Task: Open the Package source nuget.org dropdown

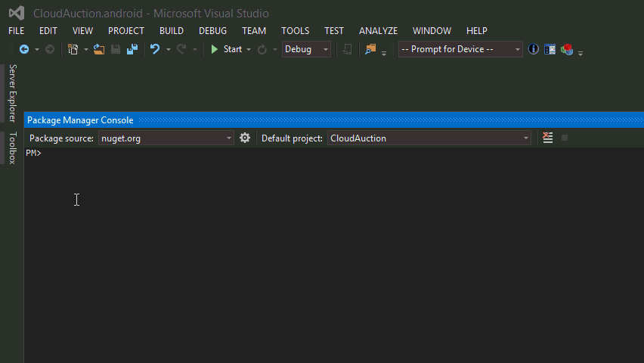Action: coord(166,138)
